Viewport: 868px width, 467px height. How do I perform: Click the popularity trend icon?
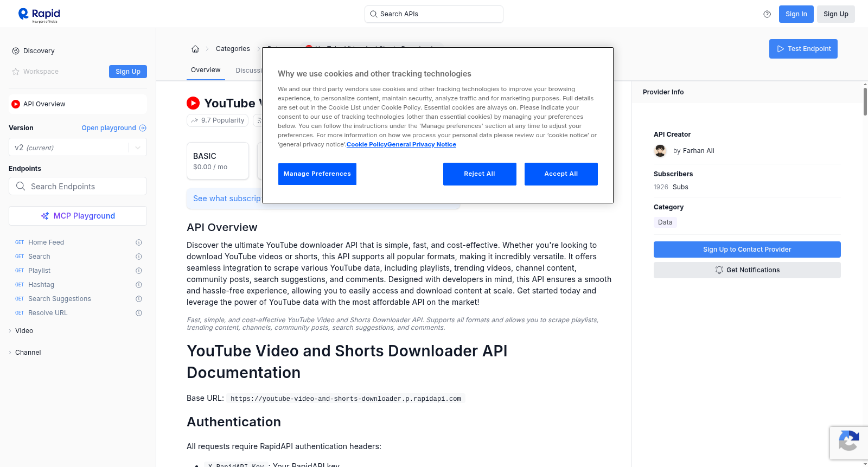[195, 120]
